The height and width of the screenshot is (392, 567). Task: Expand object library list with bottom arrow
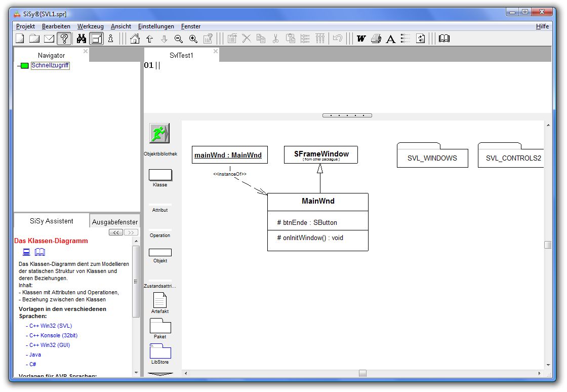pyautogui.click(x=160, y=374)
